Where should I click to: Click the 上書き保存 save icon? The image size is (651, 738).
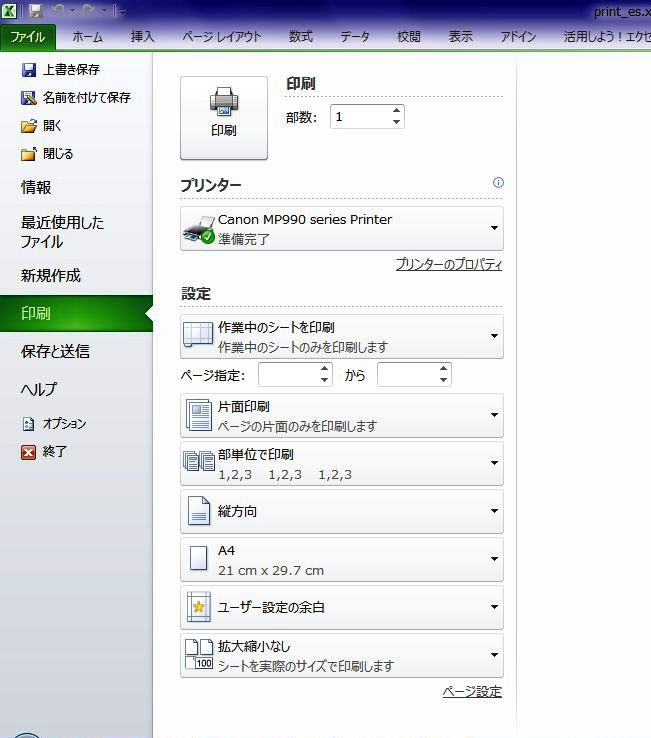pos(29,70)
